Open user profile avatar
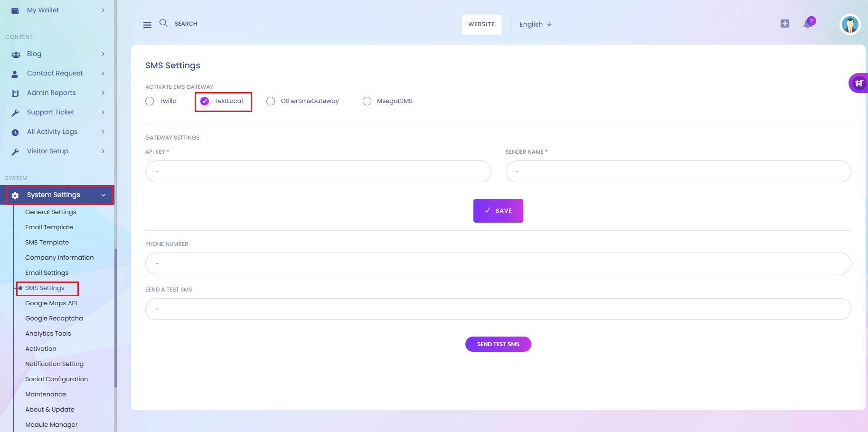Viewport: 868px width, 432px height. click(x=850, y=24)
